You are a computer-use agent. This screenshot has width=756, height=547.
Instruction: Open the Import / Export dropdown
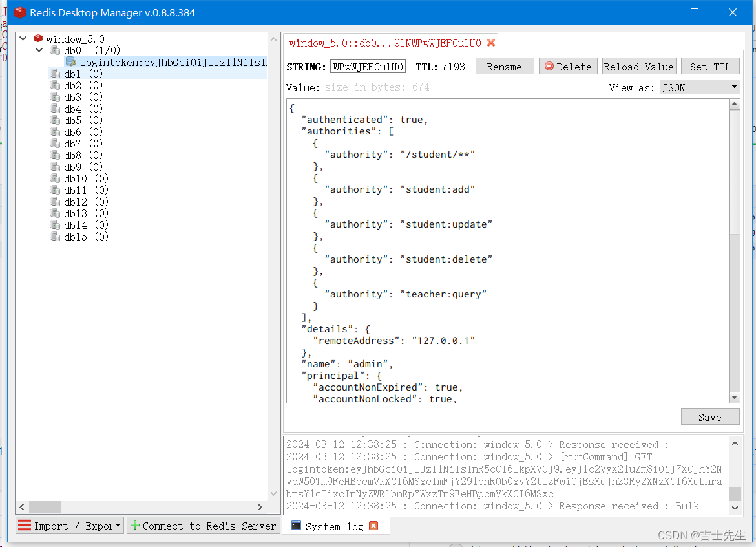click(70, 525)
